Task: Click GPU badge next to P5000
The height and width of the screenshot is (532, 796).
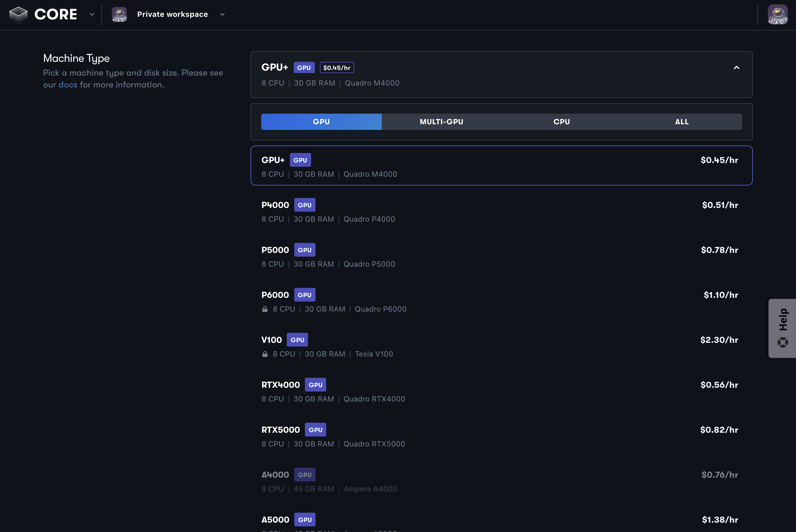Action: (x=305, y=250)
